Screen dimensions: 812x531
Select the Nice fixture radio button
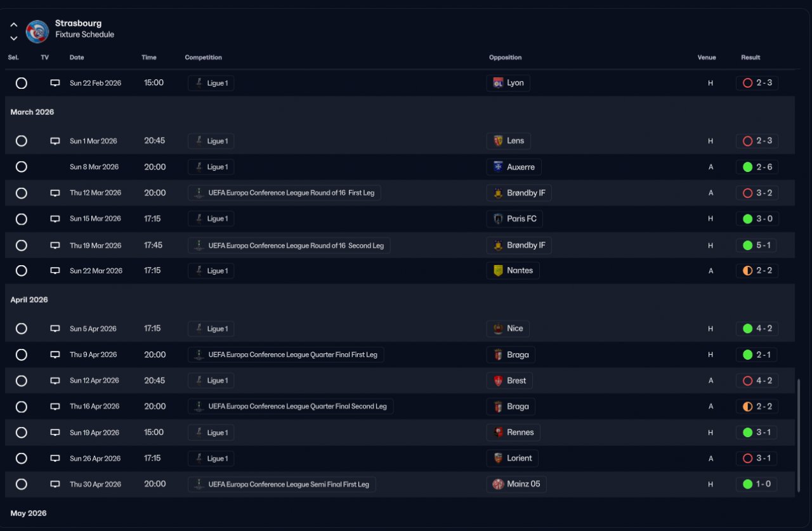pyautogui.click(x=22, y=329)
